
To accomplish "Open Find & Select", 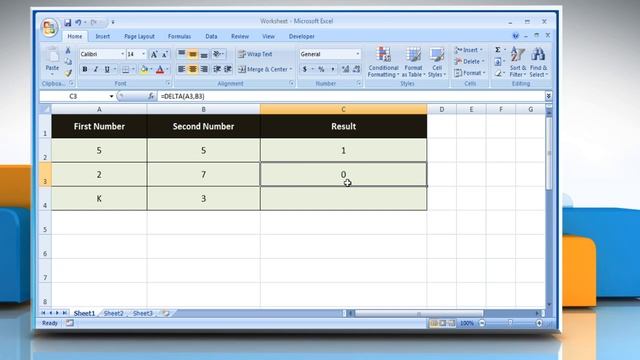I will pyautogui.click(x=539, y=62).
